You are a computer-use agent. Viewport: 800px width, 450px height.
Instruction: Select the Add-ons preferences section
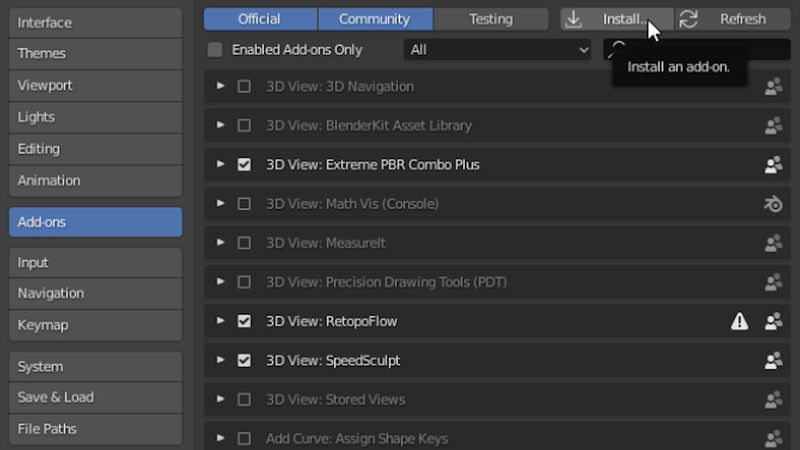[x=95, y=222]
